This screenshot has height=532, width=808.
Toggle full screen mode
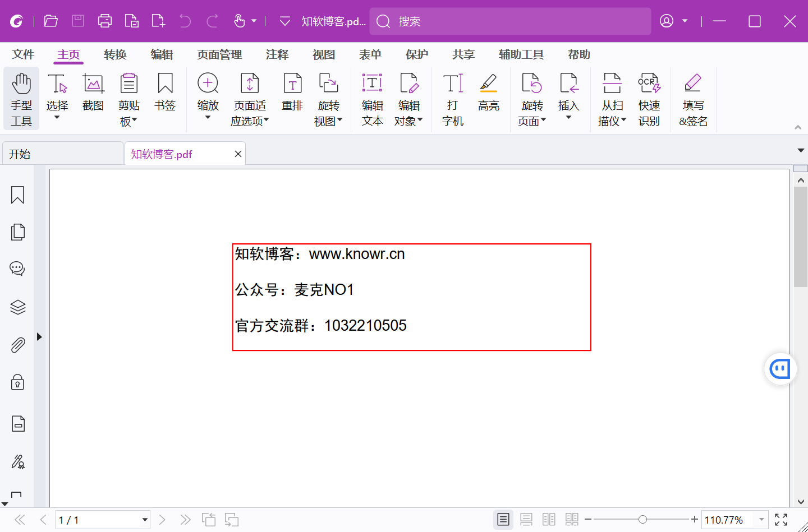781,520
